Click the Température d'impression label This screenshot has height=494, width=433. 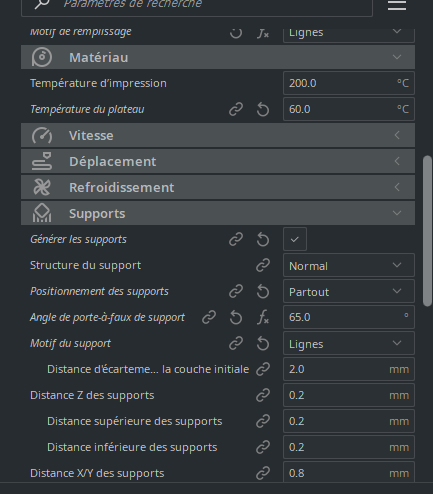[x=98, y=83]
